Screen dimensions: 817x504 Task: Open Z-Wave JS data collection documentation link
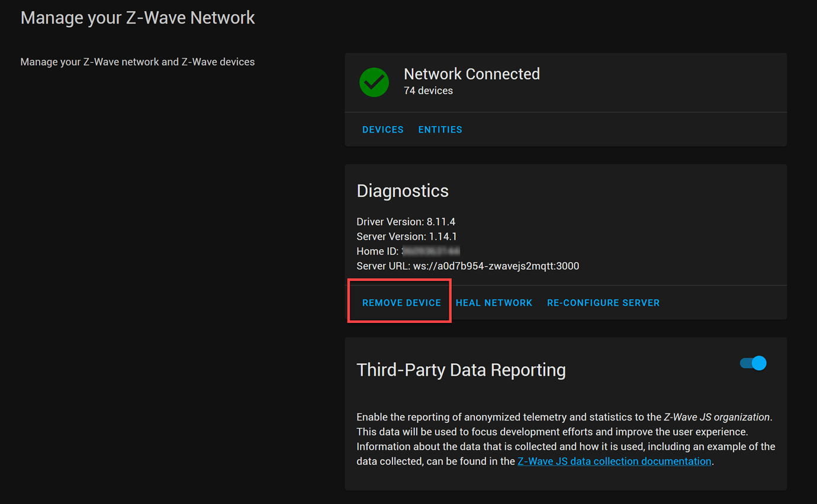point(614,461)
